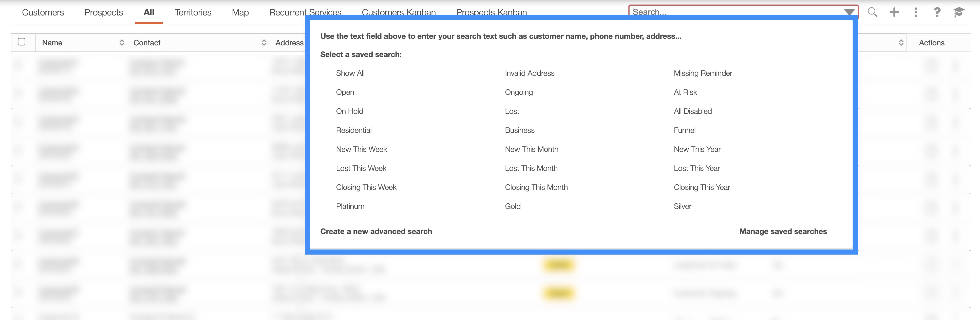980x320 pixels.
Task: Go to the Map tab
Action: click(240, 12)
